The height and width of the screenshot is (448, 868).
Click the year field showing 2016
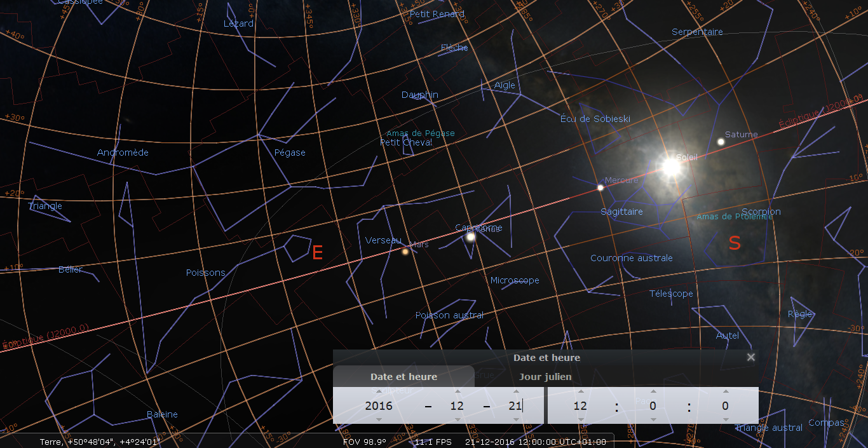click(x=379, y=405)
